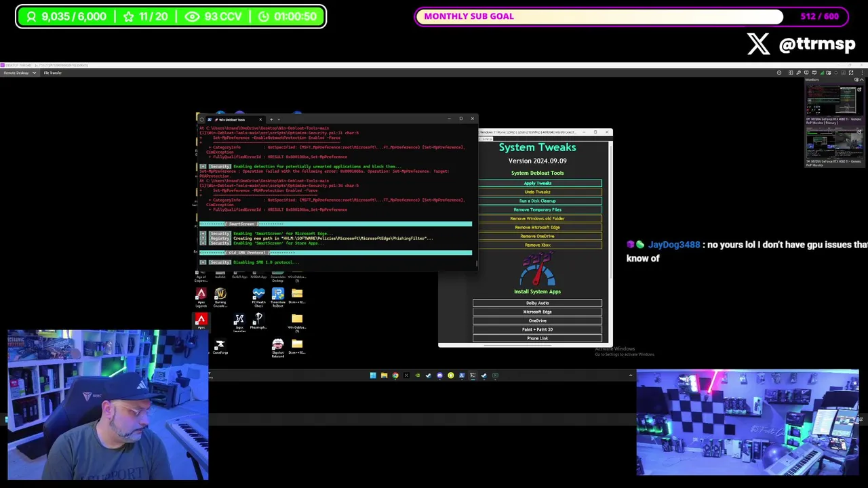The height and width of the screenshot is (488, 868).
Task: Select the Win Debloat Tools terminal tab
Action: coord(234,119)
